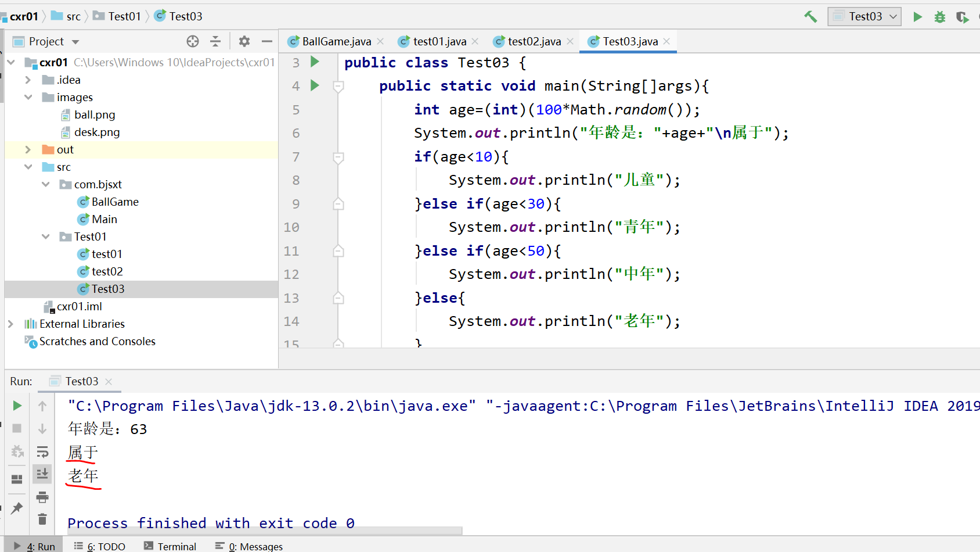Viewport: 980px width, 552px height.
Task: Open the 4: Run tool window button
Action: 34,546
